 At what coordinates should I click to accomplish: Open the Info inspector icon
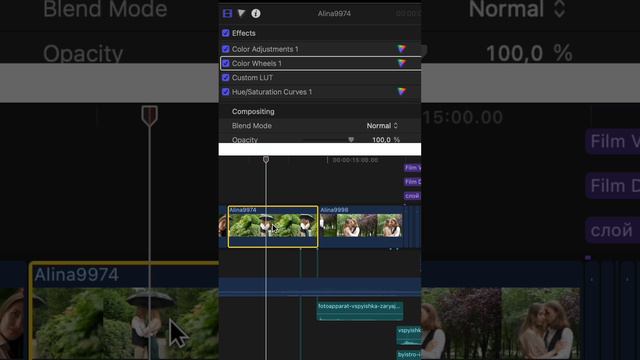point(256,13)
